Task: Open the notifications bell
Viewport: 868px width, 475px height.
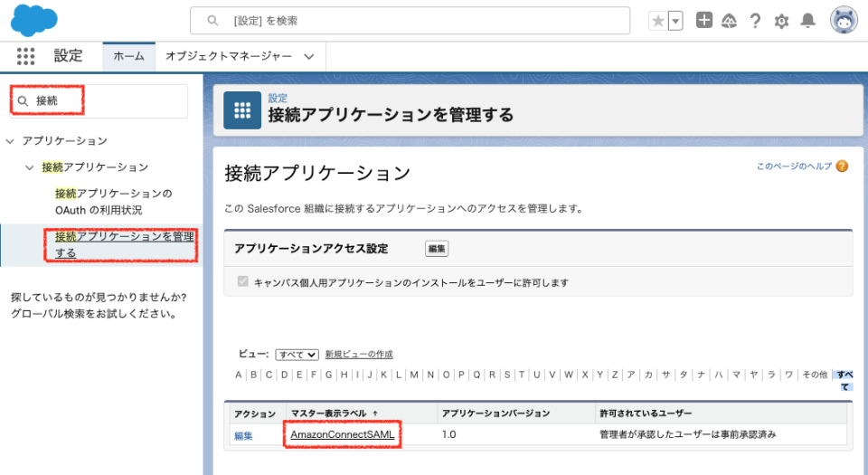Action: click(807, 21)
